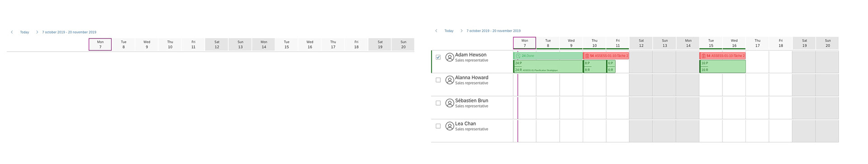Select the clipboard icon on the Tuesday 15 ASSESS-01-10 task
Screen dimensions: 868x164
click(703, 56)
